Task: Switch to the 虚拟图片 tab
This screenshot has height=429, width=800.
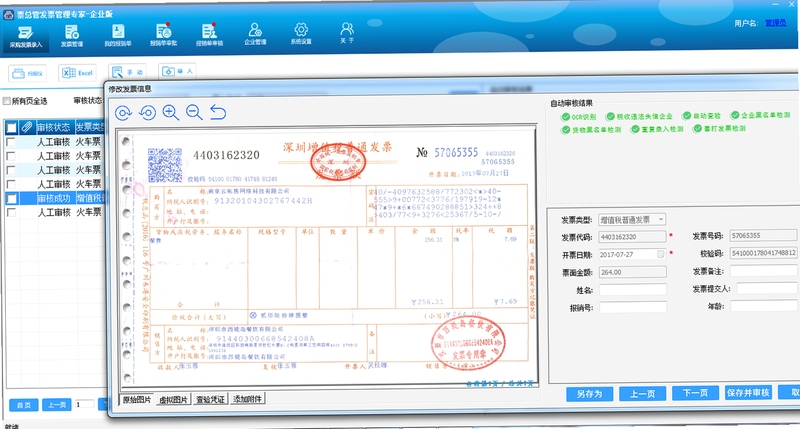Action: point(173,399)
